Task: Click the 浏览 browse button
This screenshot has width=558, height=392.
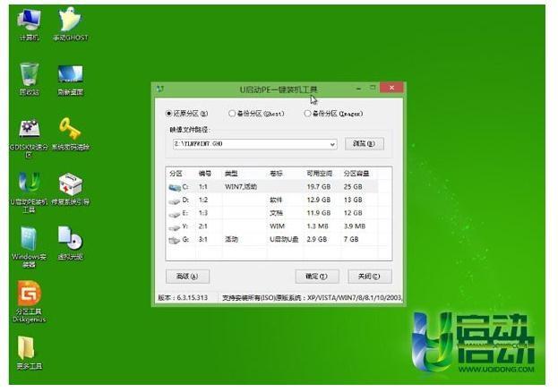Action: click(x=365, y=144)
